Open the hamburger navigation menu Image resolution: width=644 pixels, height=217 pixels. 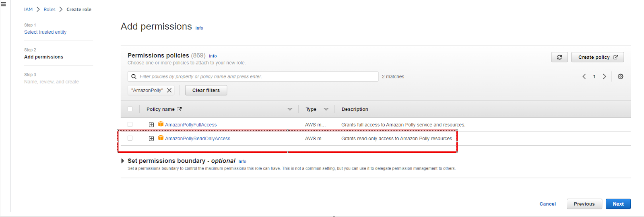click(4, 4)
